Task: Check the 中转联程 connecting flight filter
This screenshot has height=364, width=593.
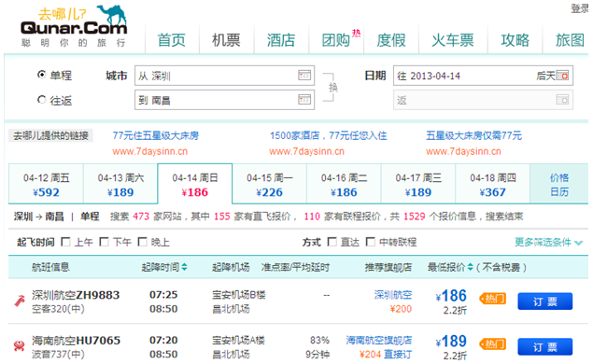Action: pyautogui.click(x=371, y=242)
